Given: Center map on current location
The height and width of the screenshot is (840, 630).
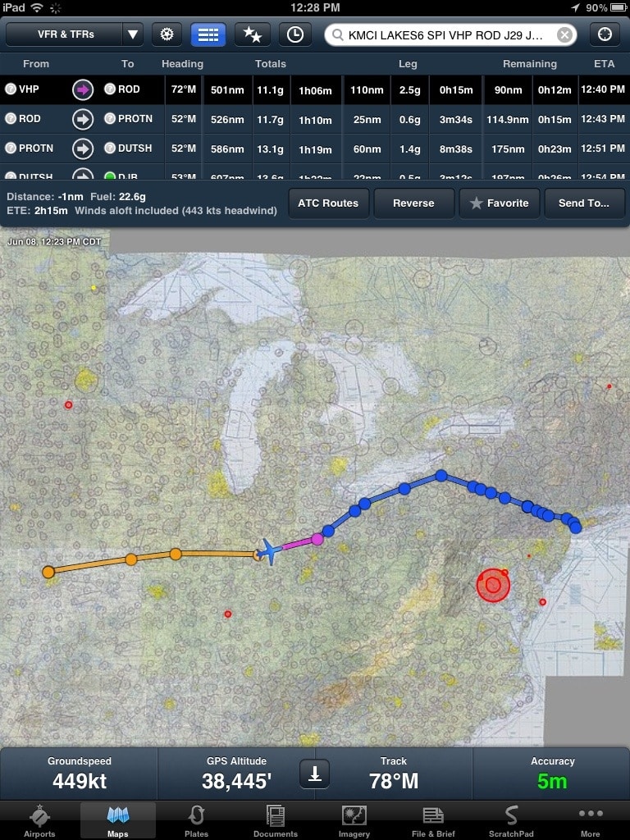Looking at the screenshot, I should tap(605, 34).
